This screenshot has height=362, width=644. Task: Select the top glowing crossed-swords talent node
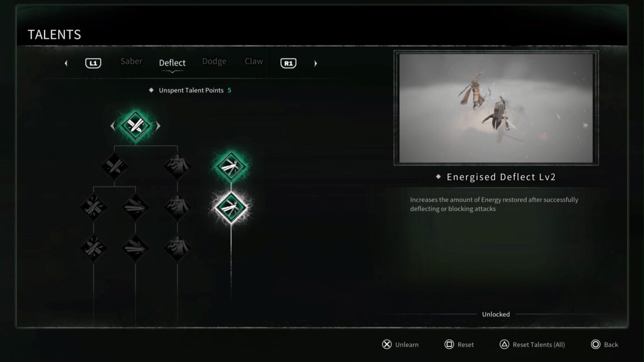(135, 125)
